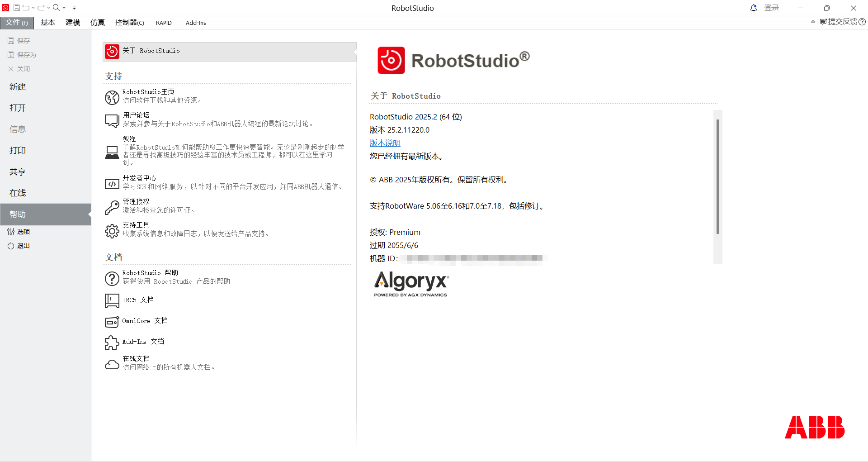Open RobotStudio 帮助 help icon
This screenshot has height=462, width=868.
[112, 279]
